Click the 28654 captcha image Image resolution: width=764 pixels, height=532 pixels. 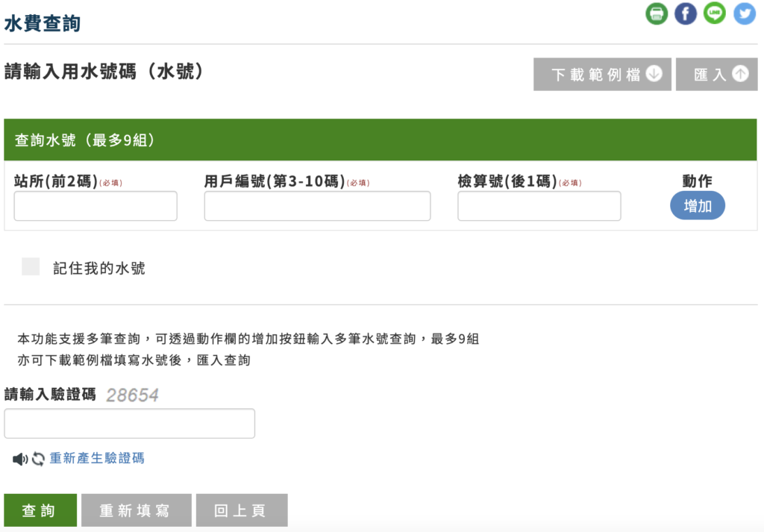(x=132, y=395)
